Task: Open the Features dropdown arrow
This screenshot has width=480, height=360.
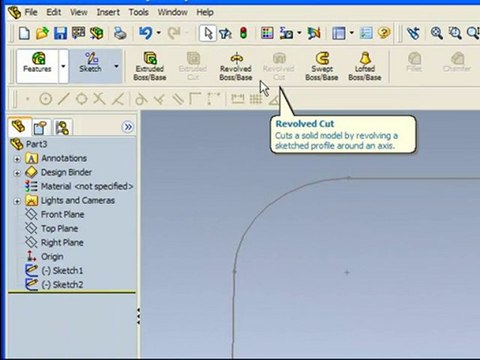Action: pos(63,66)
